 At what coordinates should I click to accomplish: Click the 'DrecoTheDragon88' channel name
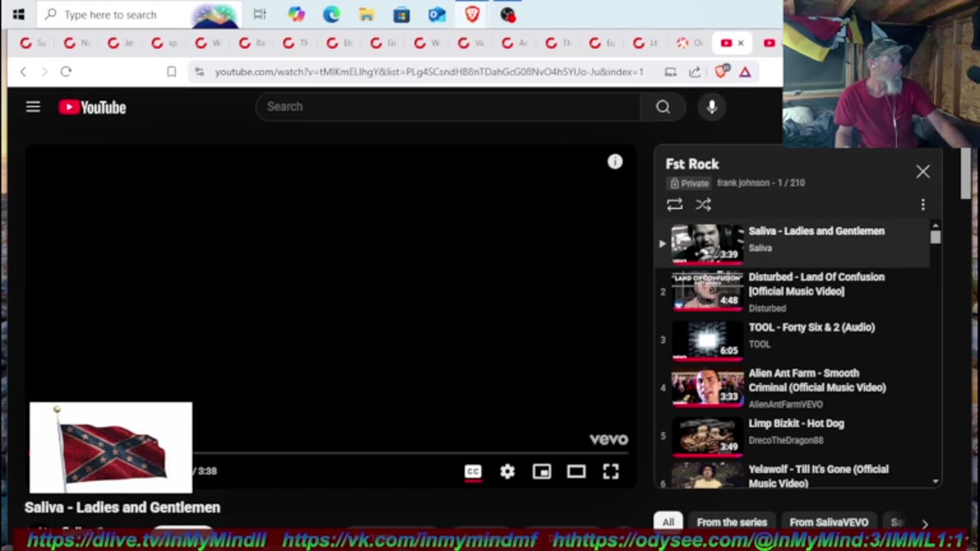(x=786, y=440)
